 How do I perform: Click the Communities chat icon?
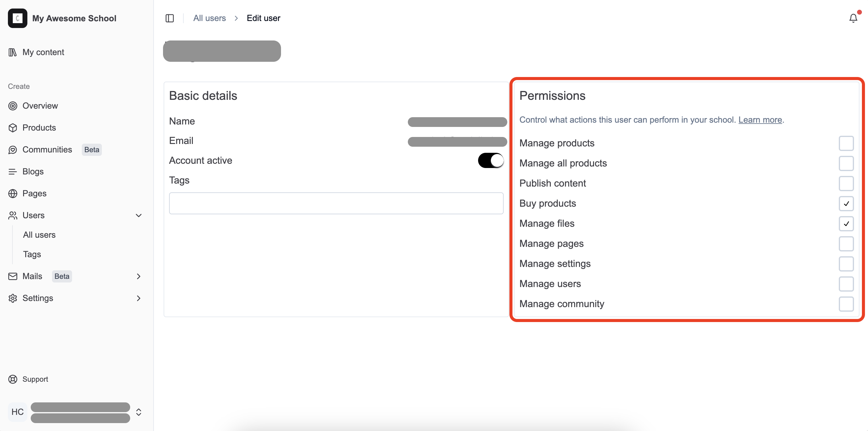[x=12, y=149]
